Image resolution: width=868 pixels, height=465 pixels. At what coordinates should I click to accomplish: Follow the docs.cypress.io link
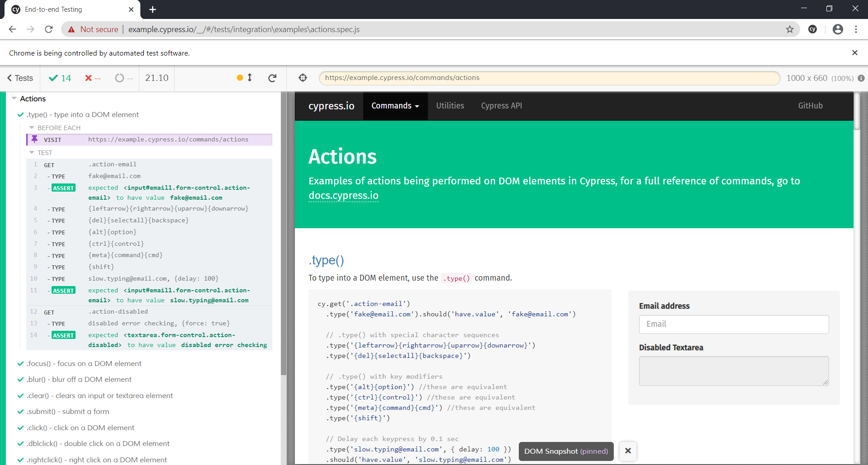343,196
